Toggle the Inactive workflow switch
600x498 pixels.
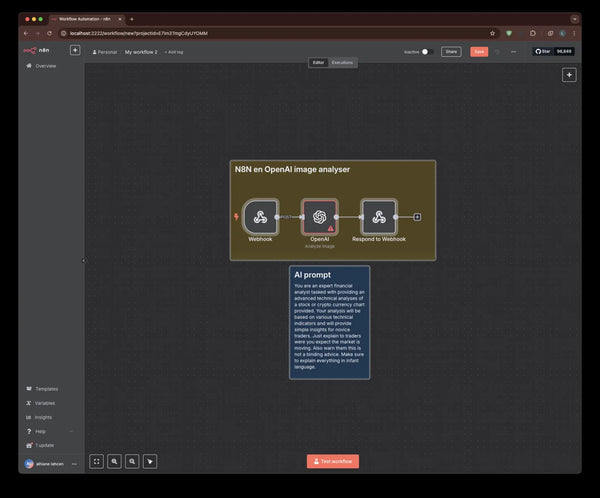click(427, 52)
